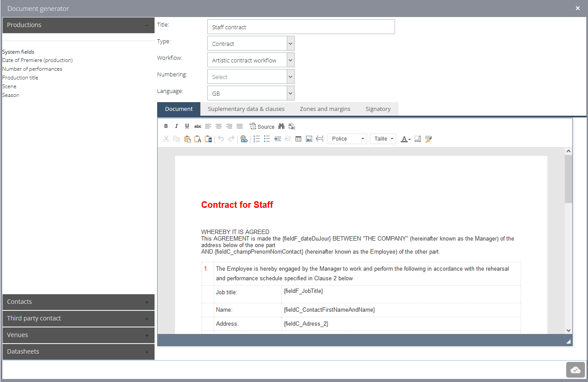Select the Production title system field
This screenshot has height=382, width=588.
click(20, 78)
